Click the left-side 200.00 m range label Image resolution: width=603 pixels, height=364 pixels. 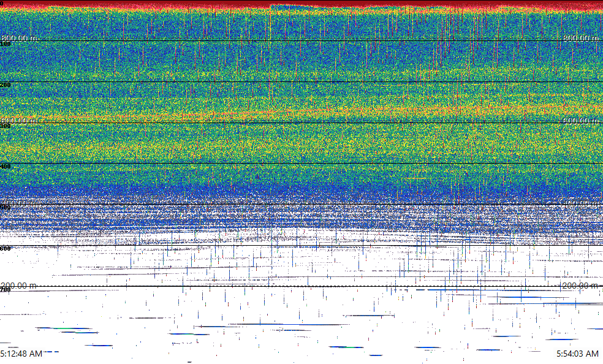tap(19, 286)
